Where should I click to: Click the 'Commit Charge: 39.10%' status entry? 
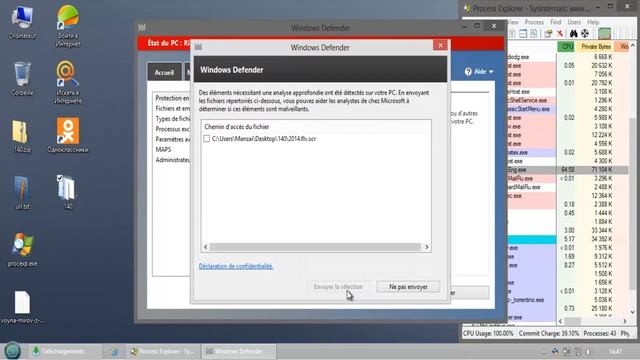tap(549, 333)
